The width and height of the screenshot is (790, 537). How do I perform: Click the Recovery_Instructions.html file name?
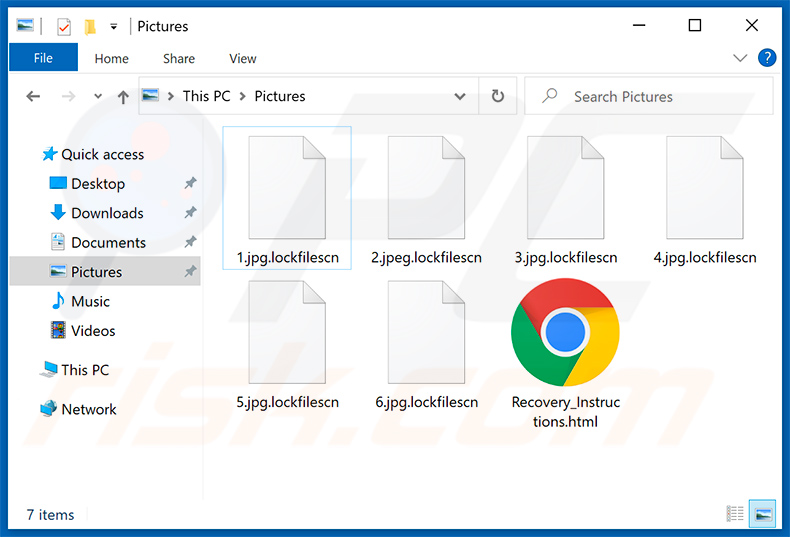point(566,412)
